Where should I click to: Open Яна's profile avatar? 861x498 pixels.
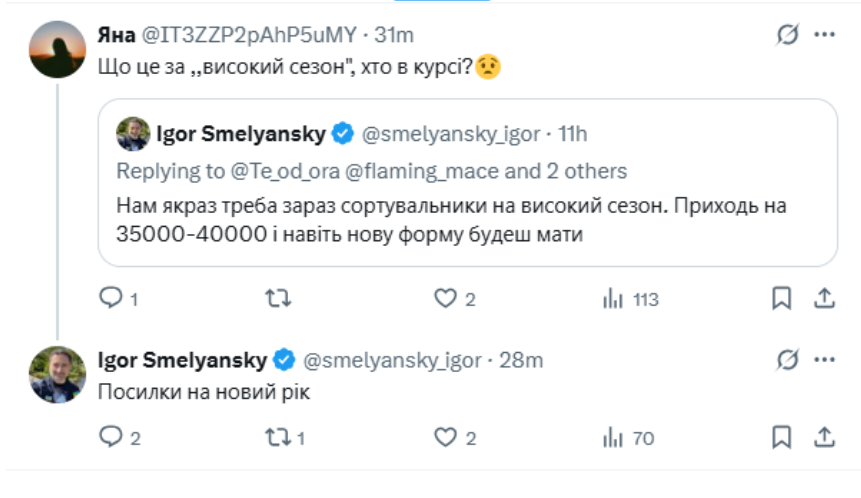57,49
